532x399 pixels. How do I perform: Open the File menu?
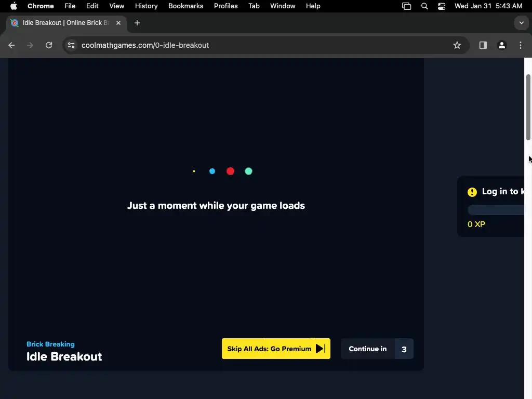[x=70, y=6]
